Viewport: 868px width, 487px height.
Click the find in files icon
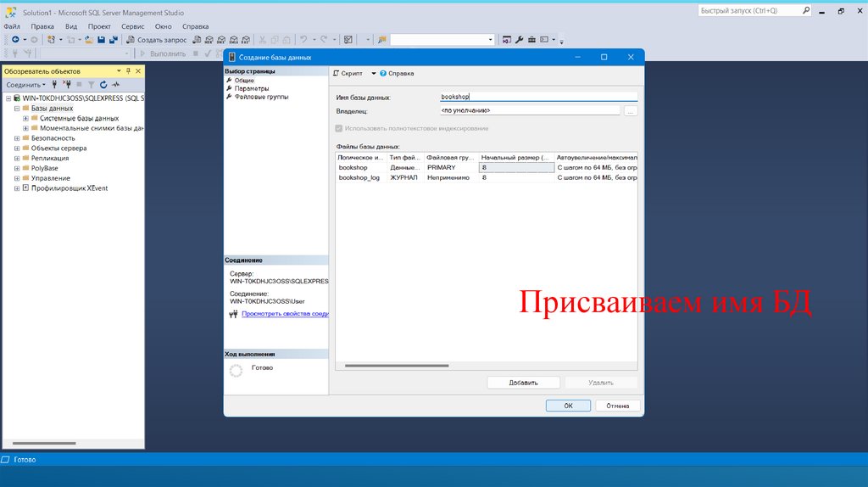(382, 40)
